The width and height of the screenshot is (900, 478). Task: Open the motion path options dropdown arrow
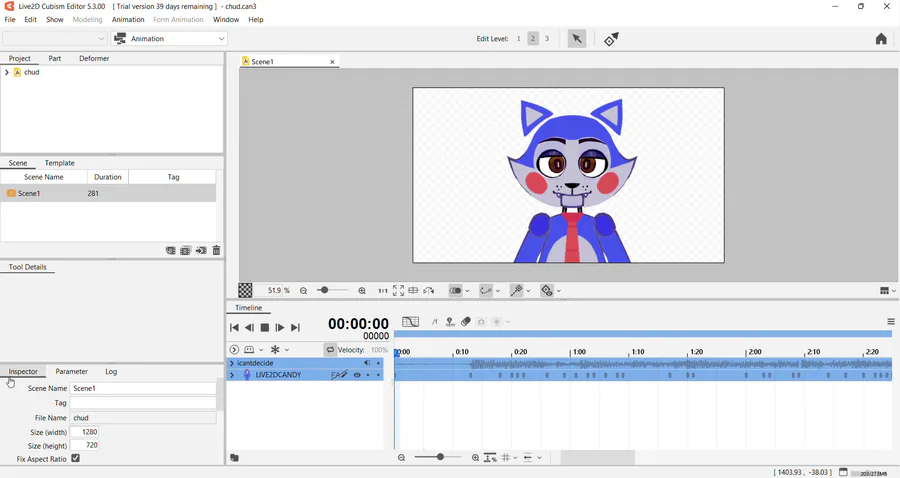[498, 291]
